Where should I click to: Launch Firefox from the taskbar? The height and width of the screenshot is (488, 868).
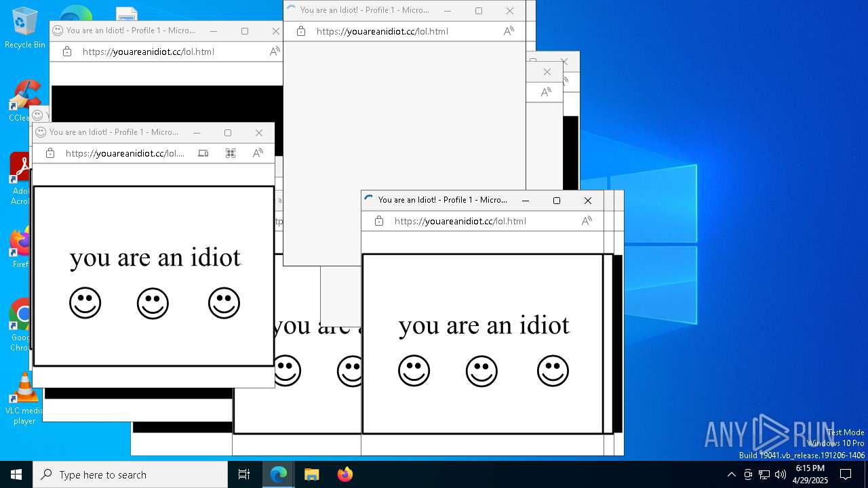tap(344, 474)
